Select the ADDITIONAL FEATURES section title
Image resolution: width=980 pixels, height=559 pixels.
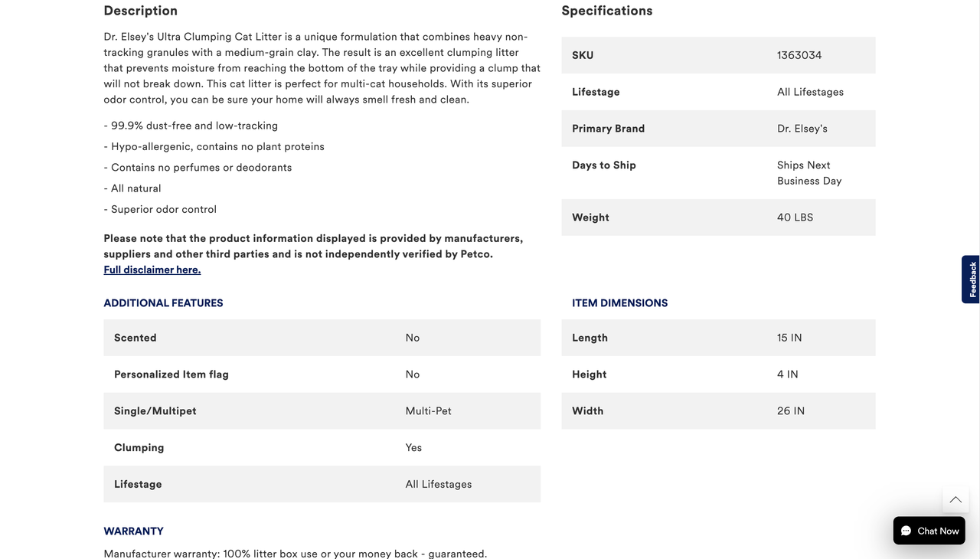[163, 303]
